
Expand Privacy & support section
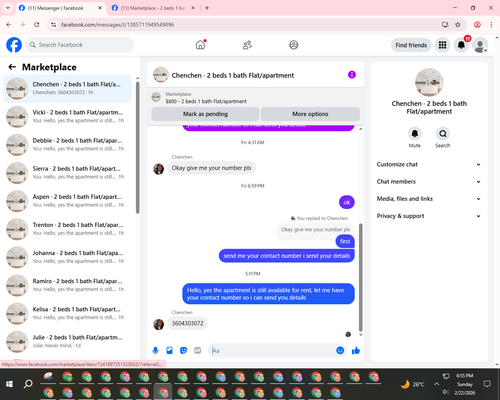[x=429, y=216]
